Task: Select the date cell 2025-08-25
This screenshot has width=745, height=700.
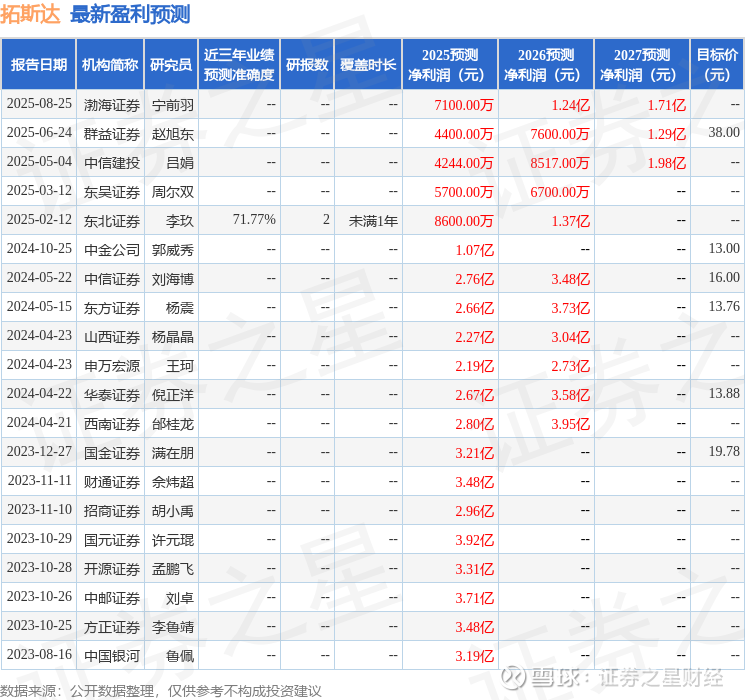Action: click(39, 104)
